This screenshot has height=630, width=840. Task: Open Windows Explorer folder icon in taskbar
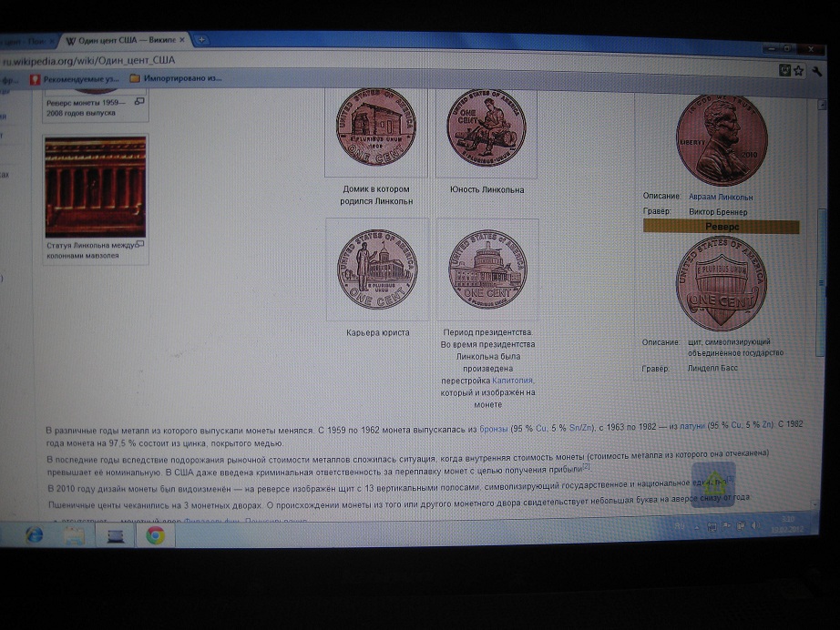75,534
